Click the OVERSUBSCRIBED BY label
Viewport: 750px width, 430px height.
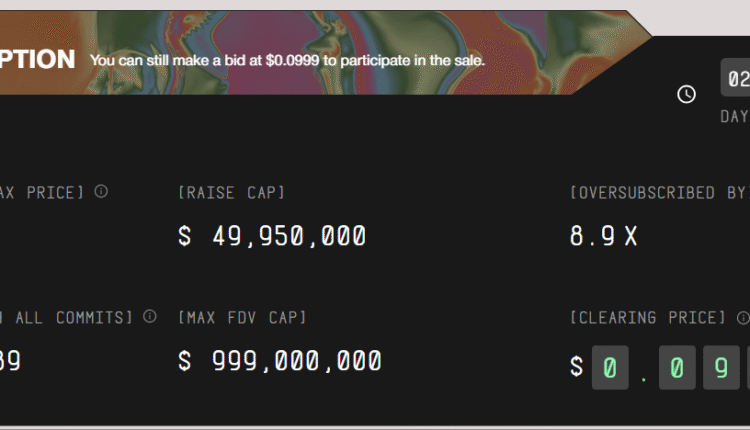point(657,192)
